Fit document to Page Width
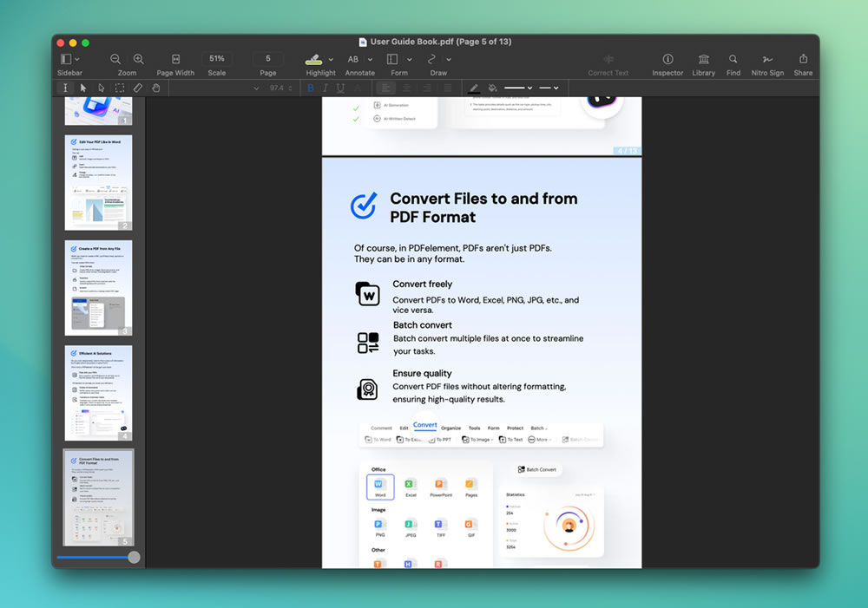The image size is (868, 608). coord(175,59)
